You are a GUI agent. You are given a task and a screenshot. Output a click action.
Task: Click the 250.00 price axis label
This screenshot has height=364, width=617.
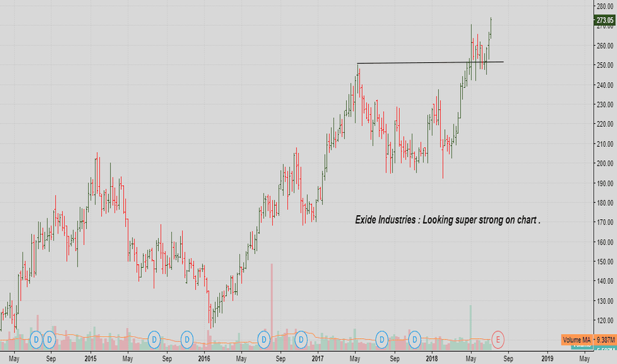[605, 66]
